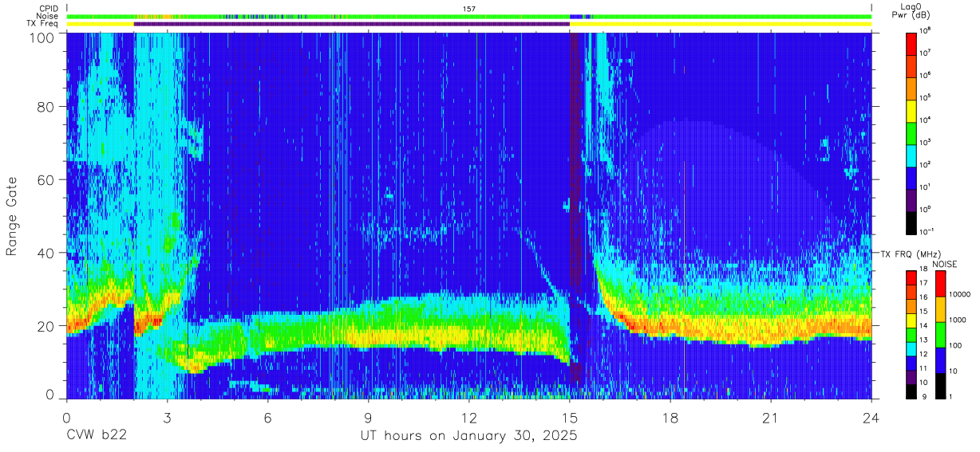The width and height of the screenshot is (980, 452).
Task: Select the CPID value 157
Action: tap(469, 9)
